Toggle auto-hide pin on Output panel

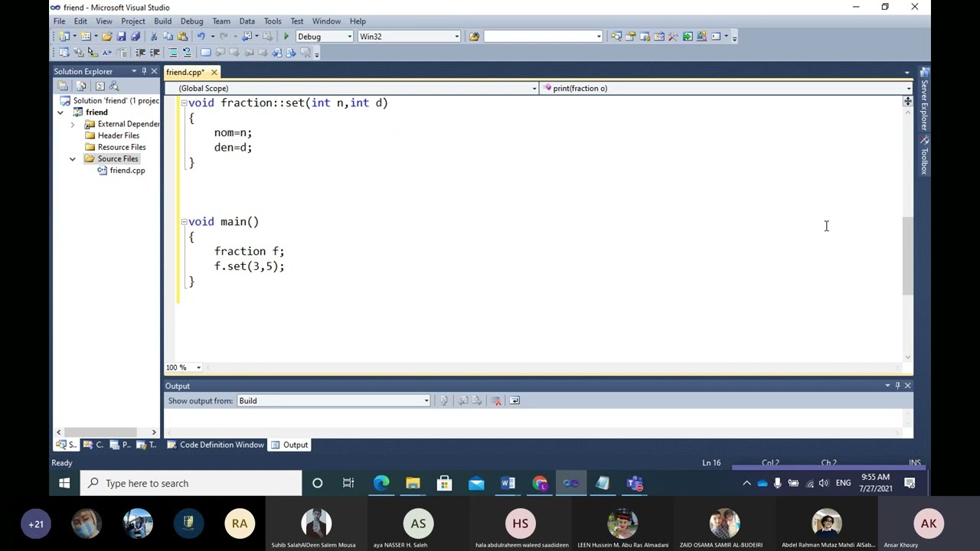pos(897,386)
